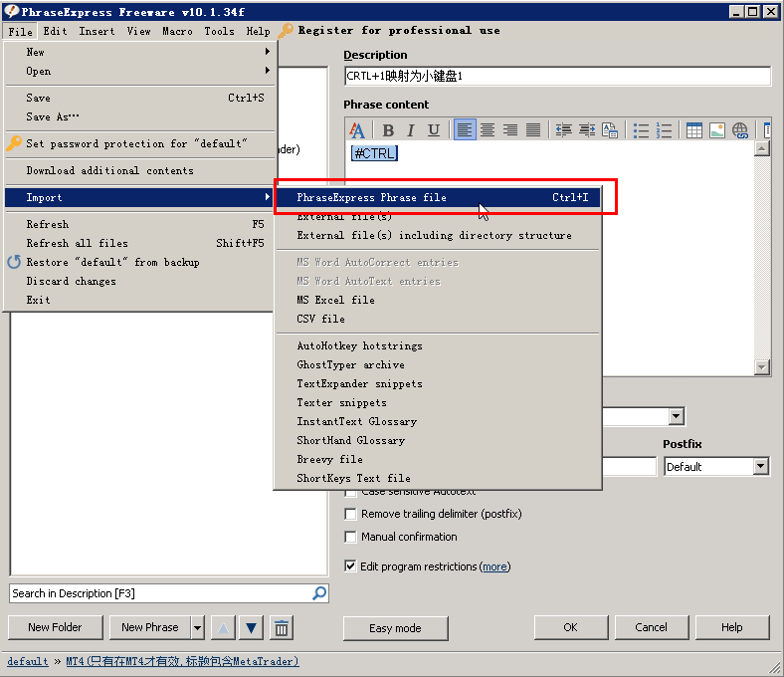Click the paste text format icon
The height and width of the screenshot is (677, 784).
point(610,130)
